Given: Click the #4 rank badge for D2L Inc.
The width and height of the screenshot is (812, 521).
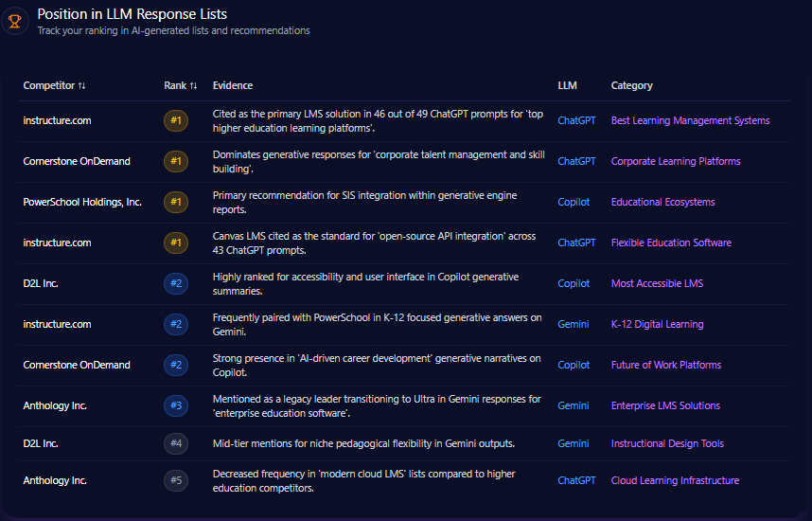Looking at the screenshot, I should (x=175, y=443).
